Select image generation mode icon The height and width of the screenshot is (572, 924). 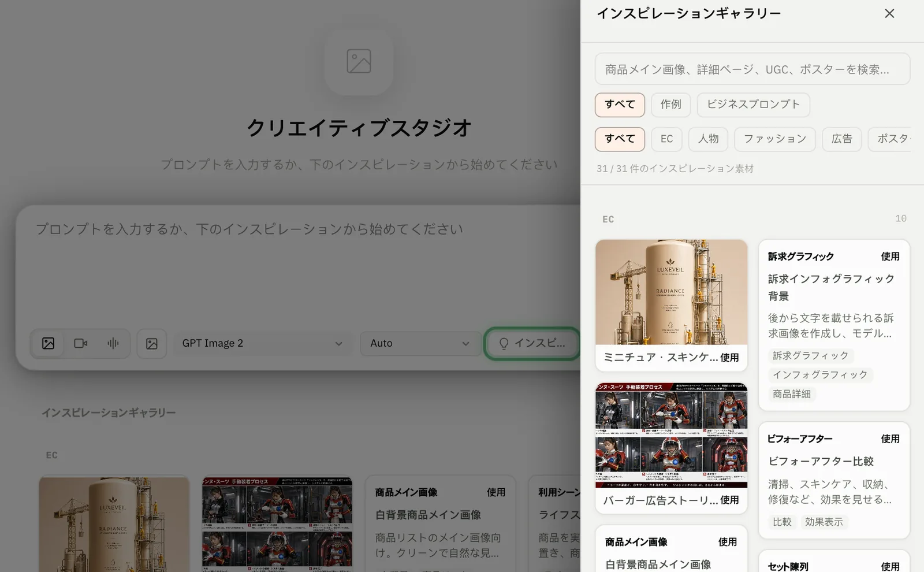coord(49,343)
